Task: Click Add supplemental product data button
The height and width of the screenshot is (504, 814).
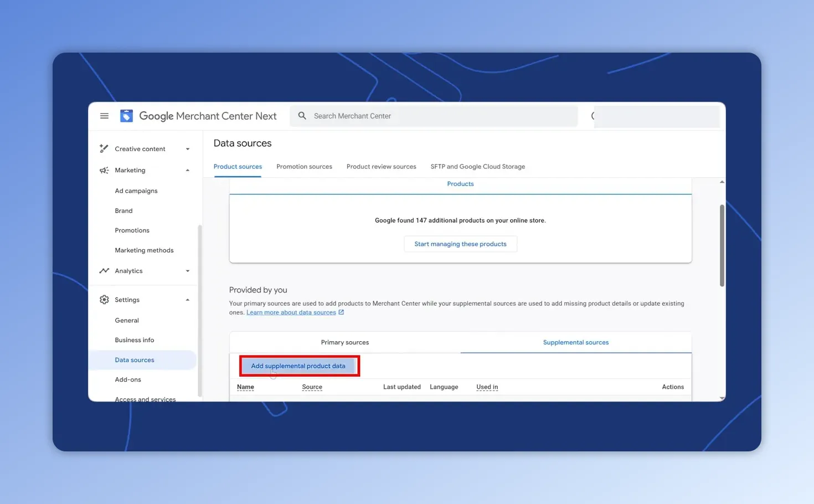Action: [x=298, y=366]
